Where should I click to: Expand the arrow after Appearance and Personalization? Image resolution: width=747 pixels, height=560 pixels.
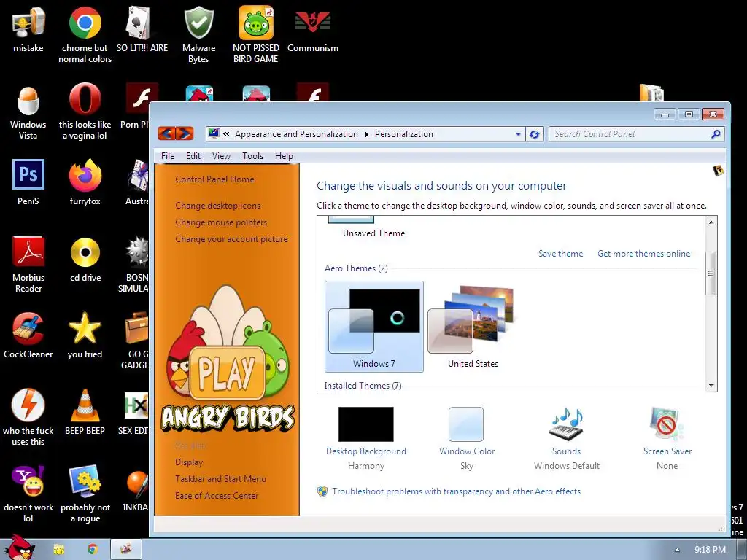366,134
